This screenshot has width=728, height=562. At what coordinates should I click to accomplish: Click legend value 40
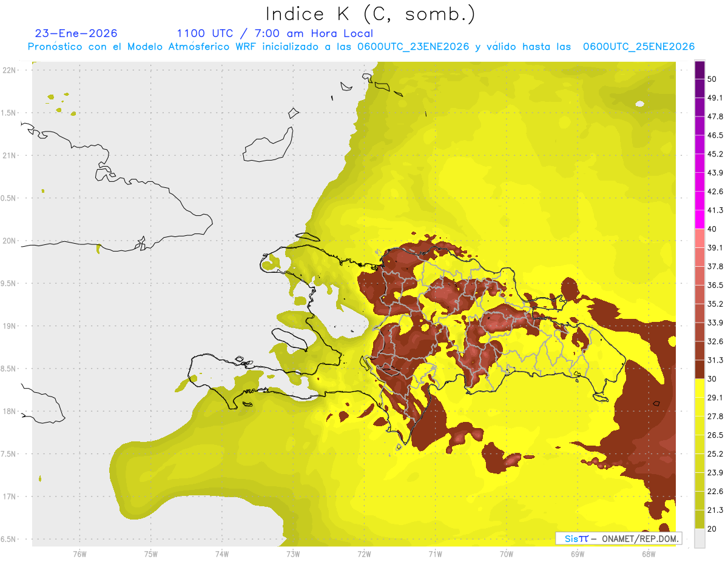tap(713, 229)
